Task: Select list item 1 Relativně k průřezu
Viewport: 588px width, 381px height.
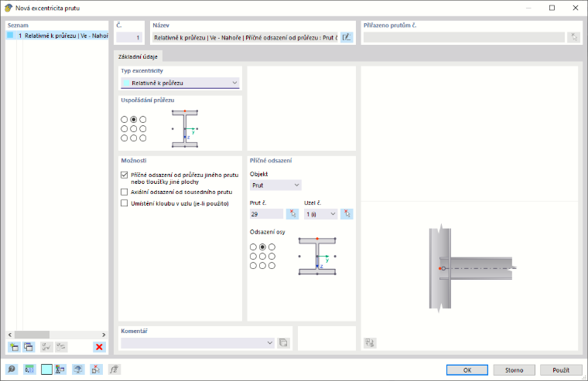Action: [57, 36]
